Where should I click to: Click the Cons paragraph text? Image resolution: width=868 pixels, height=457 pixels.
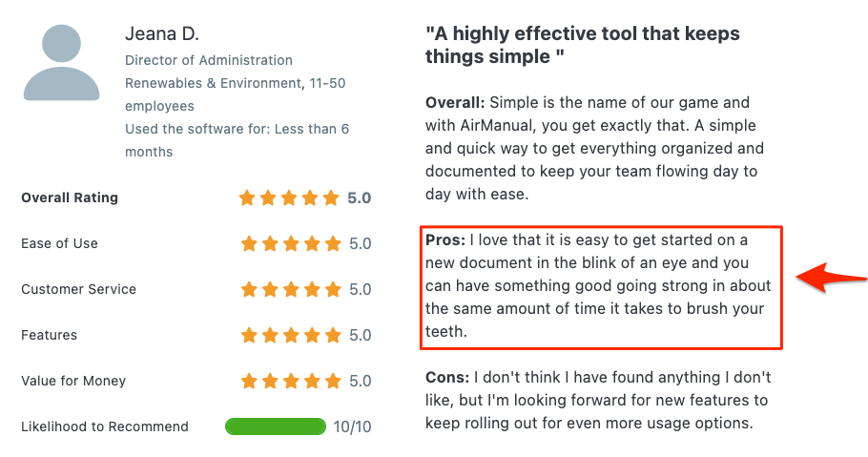coord(598,400)
